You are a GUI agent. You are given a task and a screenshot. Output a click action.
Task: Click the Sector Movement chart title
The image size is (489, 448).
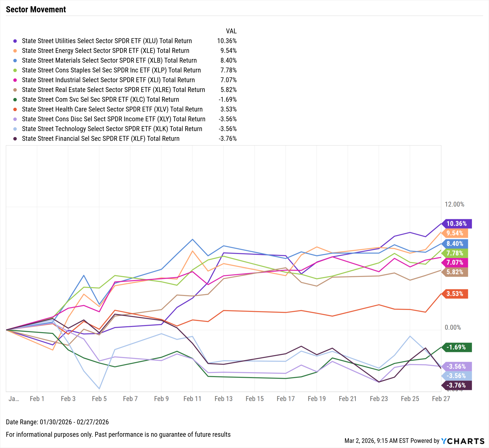coord(36,10)
